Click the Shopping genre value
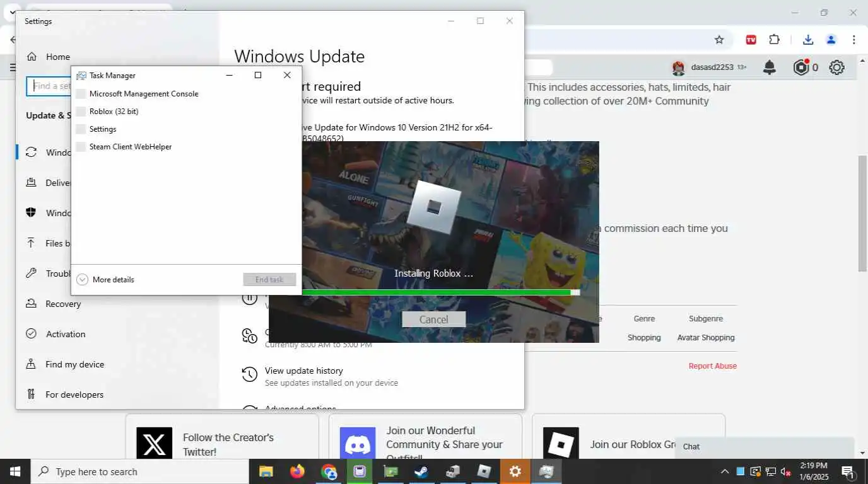This screenshot has width=868, height=484. pyautogui.click(x=644, y=338)
